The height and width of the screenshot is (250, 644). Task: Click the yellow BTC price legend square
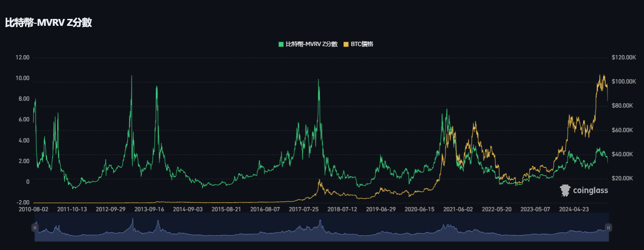click(346, 44)
